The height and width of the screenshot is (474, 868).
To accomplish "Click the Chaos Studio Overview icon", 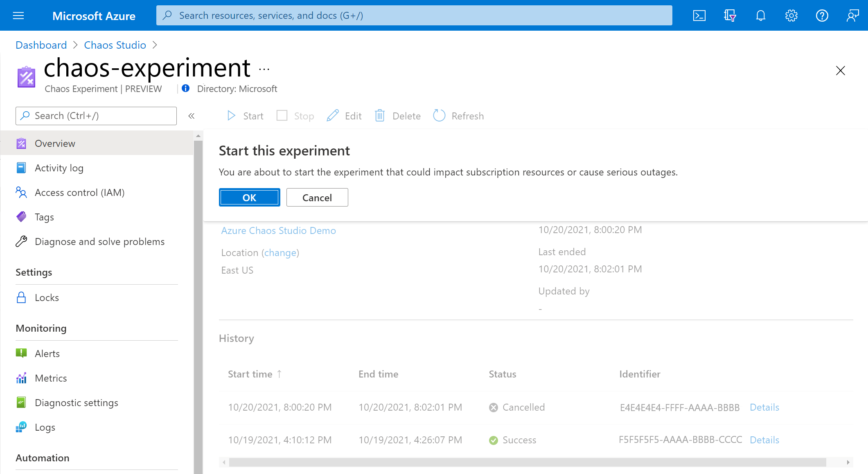I will 22,142.
